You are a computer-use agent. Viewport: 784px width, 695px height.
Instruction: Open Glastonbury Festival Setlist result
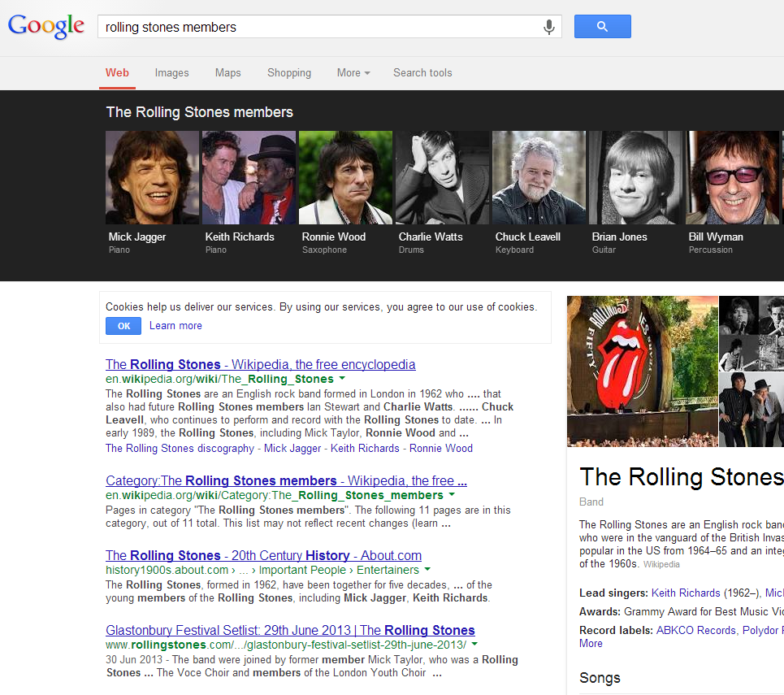click(x=290, y=630)
